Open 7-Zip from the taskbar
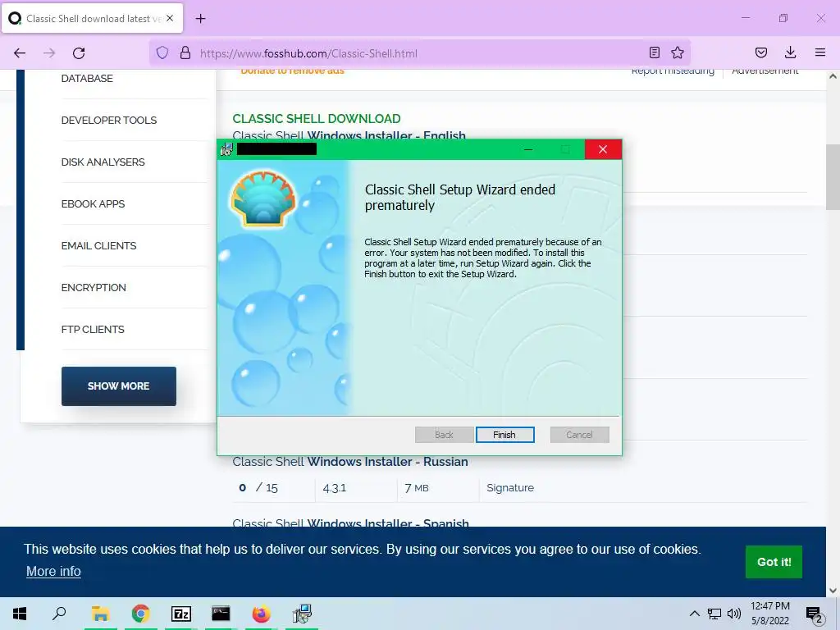Screen dimensions: 840x630 point(180,614)
